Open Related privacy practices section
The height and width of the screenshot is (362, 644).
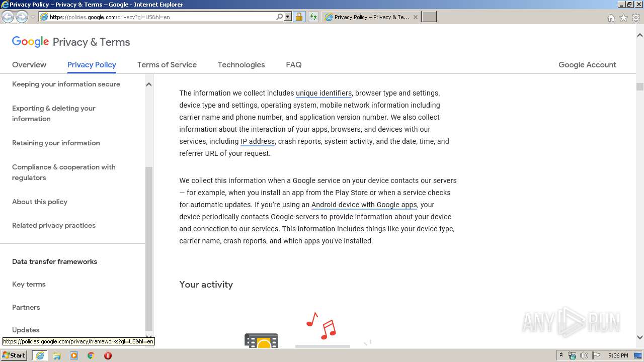(x=54, y=225)
